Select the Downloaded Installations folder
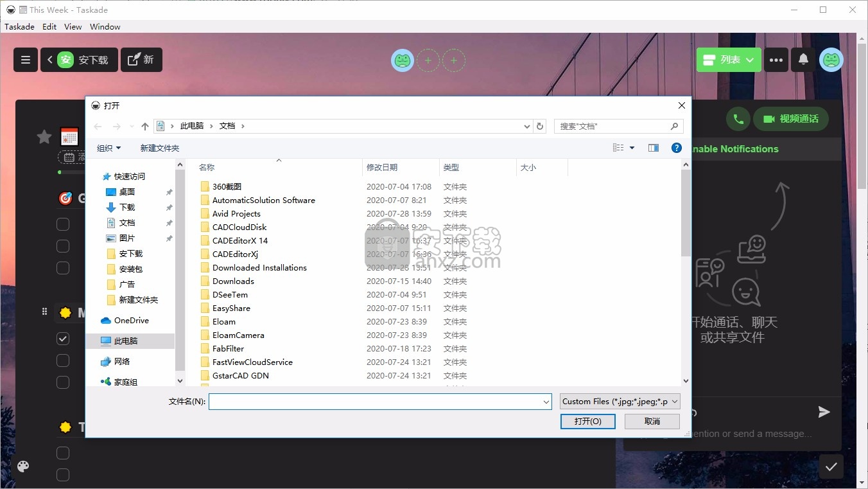Screen dimensions: 868x489 (259, 267)
